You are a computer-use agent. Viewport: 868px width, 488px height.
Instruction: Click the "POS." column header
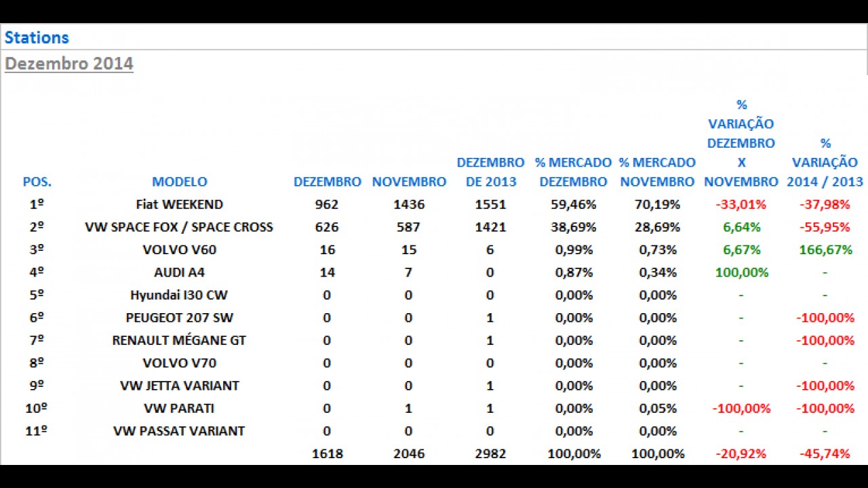(37, 182)
